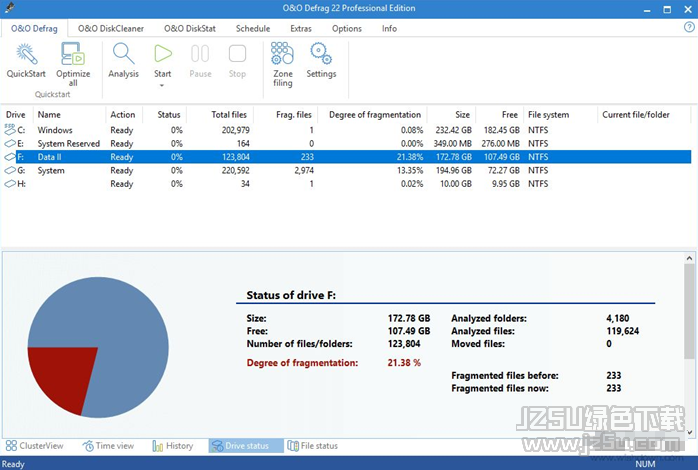Click the 119,624 analyzed files value

tap(622, 331)
